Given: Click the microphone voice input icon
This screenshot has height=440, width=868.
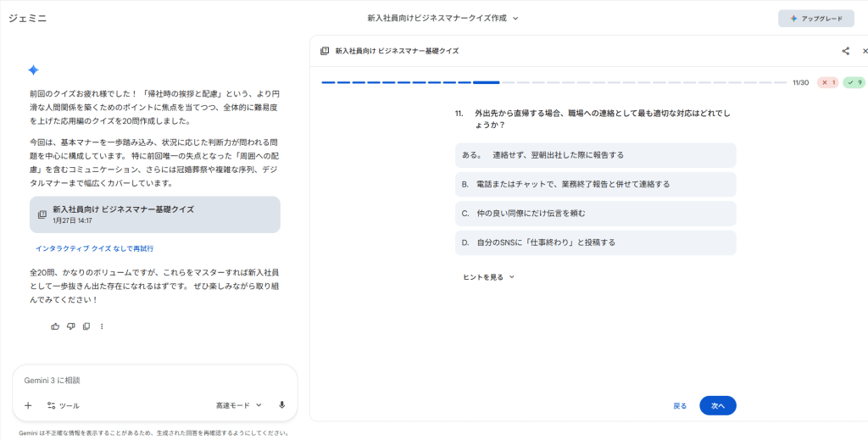Looking at the screenshot, I should point(281,405).
